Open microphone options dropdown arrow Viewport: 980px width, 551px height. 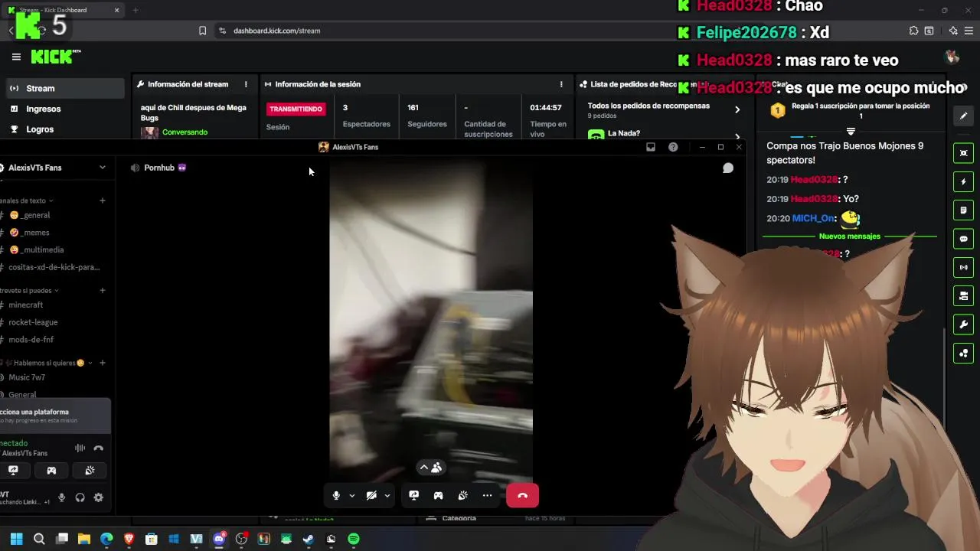pos(352,496)
